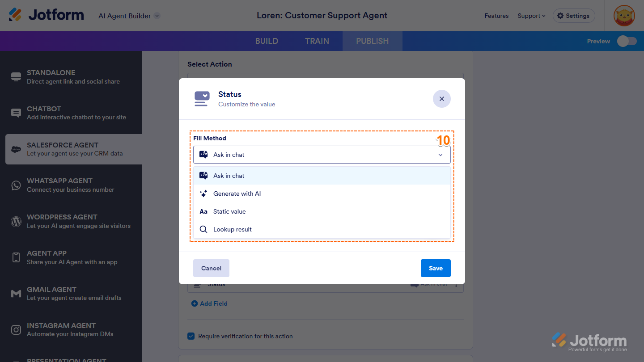The image size is (644, 362).
Task: Switch to the Build tab
Action: coord(267,41)
